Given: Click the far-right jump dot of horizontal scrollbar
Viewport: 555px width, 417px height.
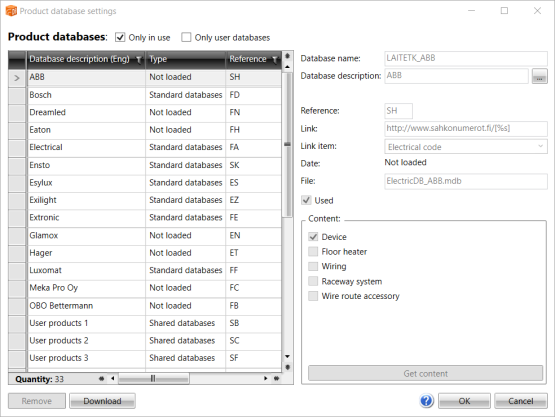Looking at the screenshot, I should [276, 378].
